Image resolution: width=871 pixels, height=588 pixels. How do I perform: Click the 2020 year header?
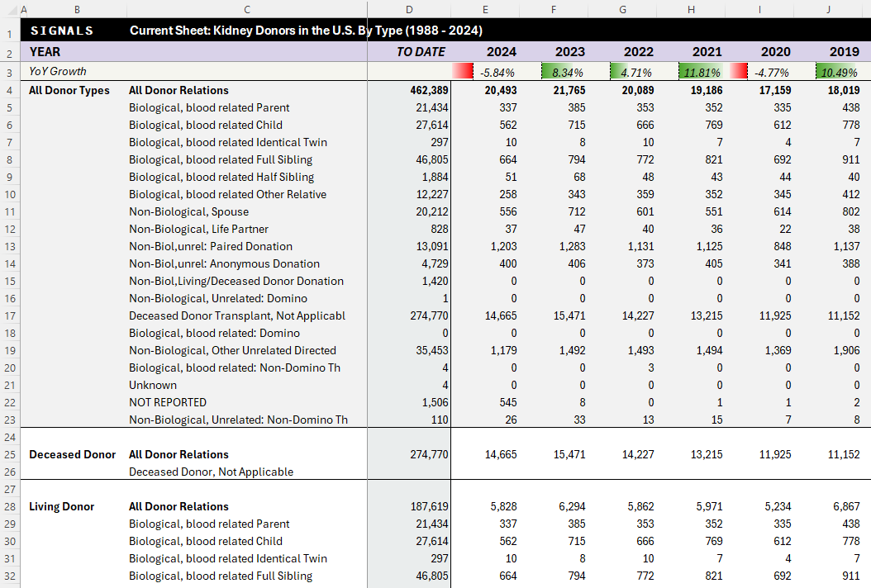tap(775, 52)
